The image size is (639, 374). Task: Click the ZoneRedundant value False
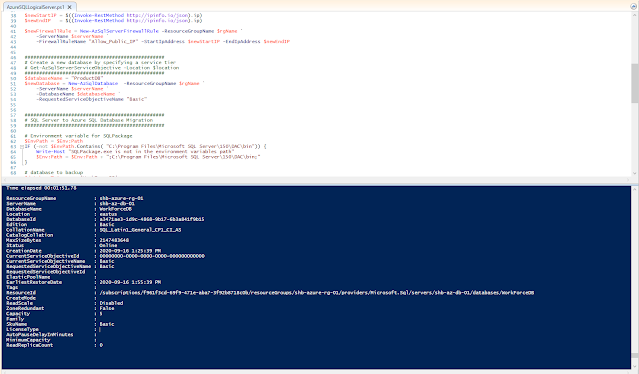click(107, 308)
